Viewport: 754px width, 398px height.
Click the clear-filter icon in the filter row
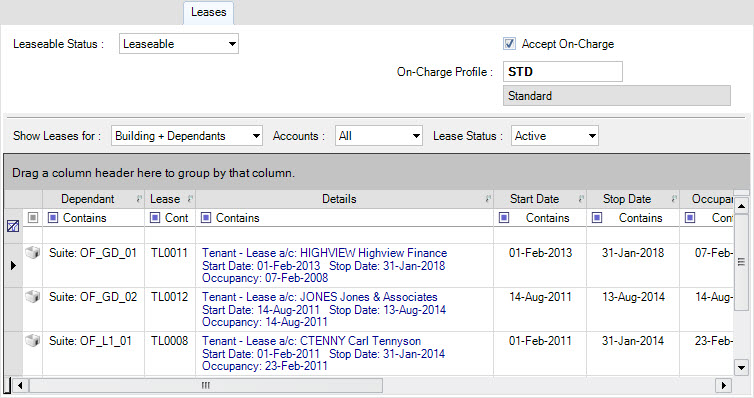point(13,225)
